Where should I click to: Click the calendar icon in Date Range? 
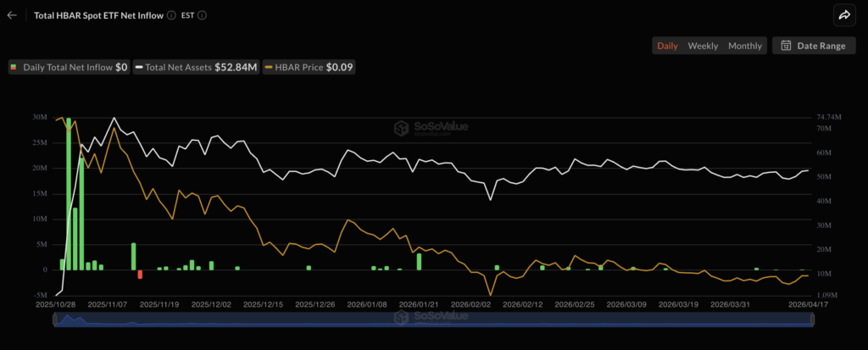[786, 46]
